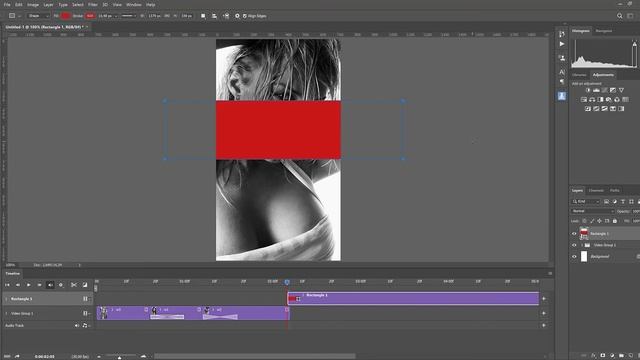Add a Brightness/Contrast adjustment
The height and width of the screenshot is (360, 640).
(x=588, y=90)
